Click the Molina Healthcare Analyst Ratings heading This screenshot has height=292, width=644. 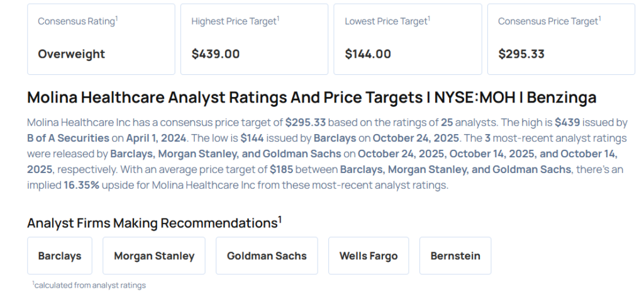pos(311,98)
